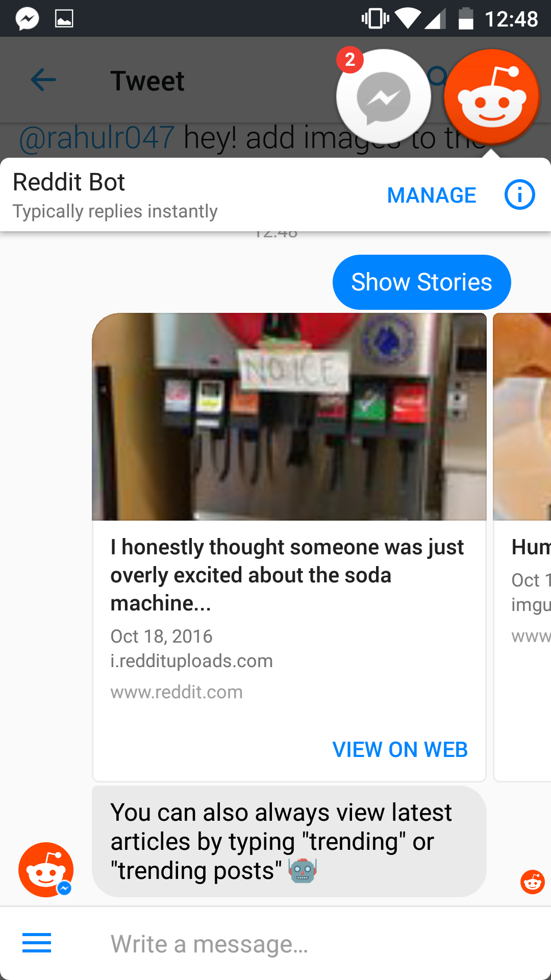Tap the Reddit Bot conversation title

click(69, 182)
